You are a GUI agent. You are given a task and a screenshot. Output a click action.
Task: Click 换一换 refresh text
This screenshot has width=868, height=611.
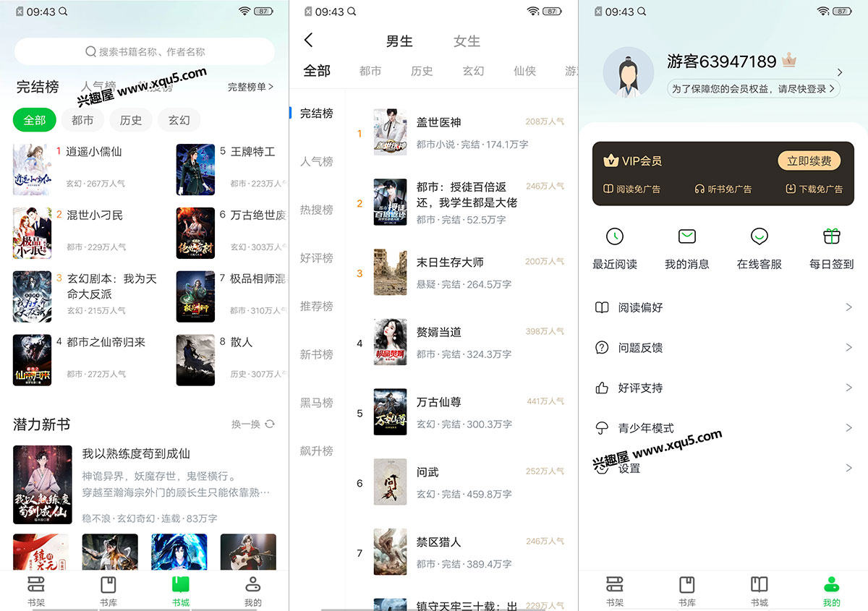point(246,424)
